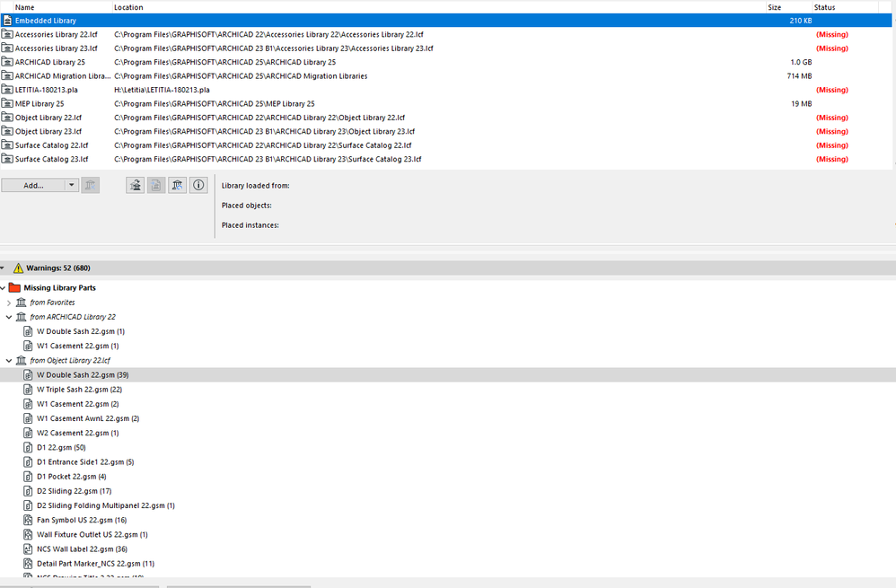896x588 pixels.
Task: Click the Embedded Library row icon
Action: coord(7,21)
